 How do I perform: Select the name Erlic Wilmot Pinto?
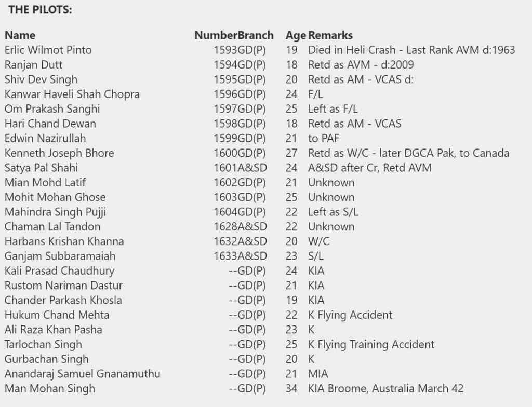coord(48,50)
